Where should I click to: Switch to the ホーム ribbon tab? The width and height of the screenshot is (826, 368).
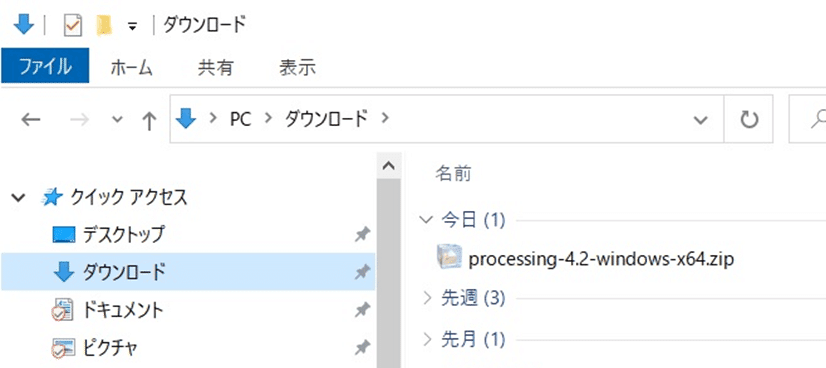pos(131,67)
